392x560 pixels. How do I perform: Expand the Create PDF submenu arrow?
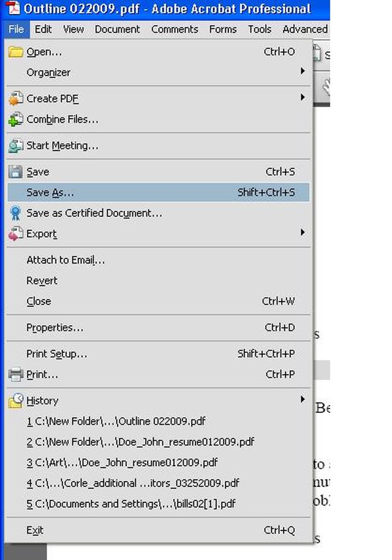click(303, 97)
